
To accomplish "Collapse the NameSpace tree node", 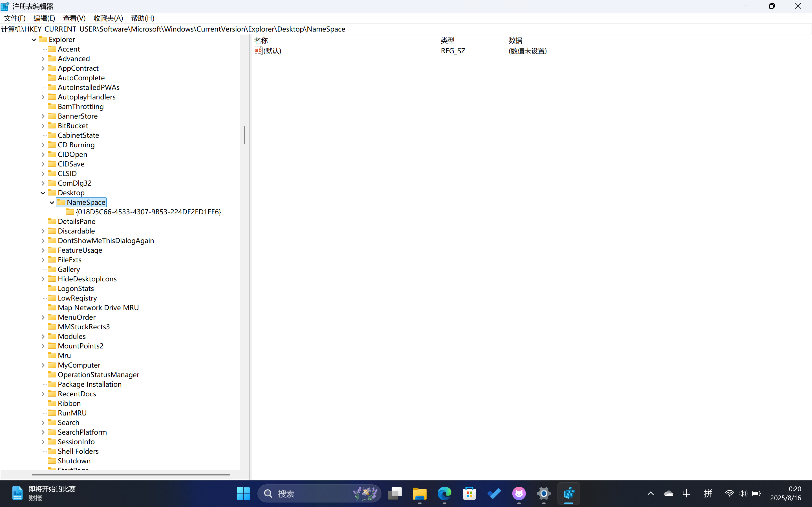I will click(x=52, y=202).
